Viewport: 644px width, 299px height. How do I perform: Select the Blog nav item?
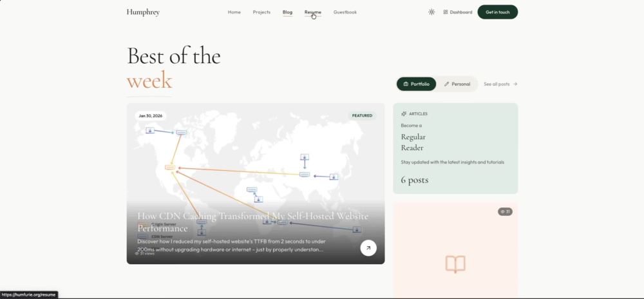pos(287,12)
